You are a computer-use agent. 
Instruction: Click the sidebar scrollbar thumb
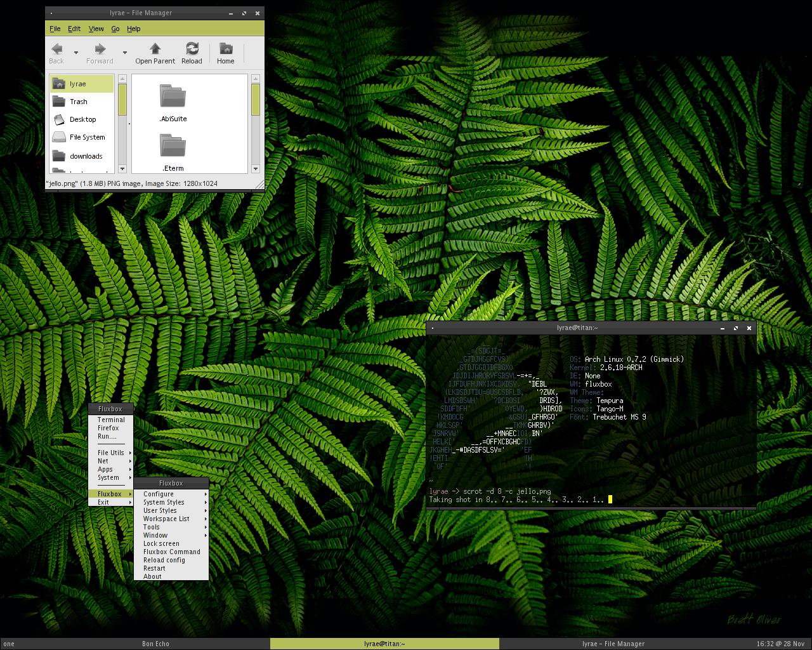tap(122, 100)
